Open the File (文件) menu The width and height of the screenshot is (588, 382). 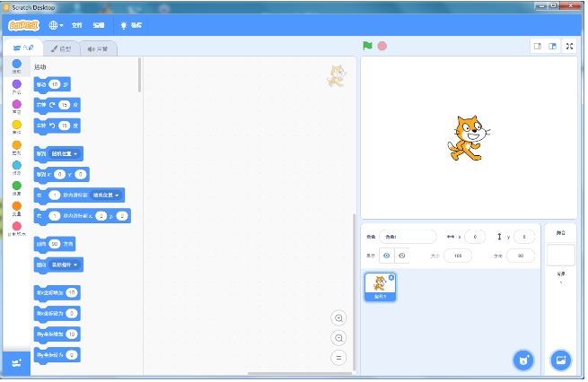click(x=77, y=25)
